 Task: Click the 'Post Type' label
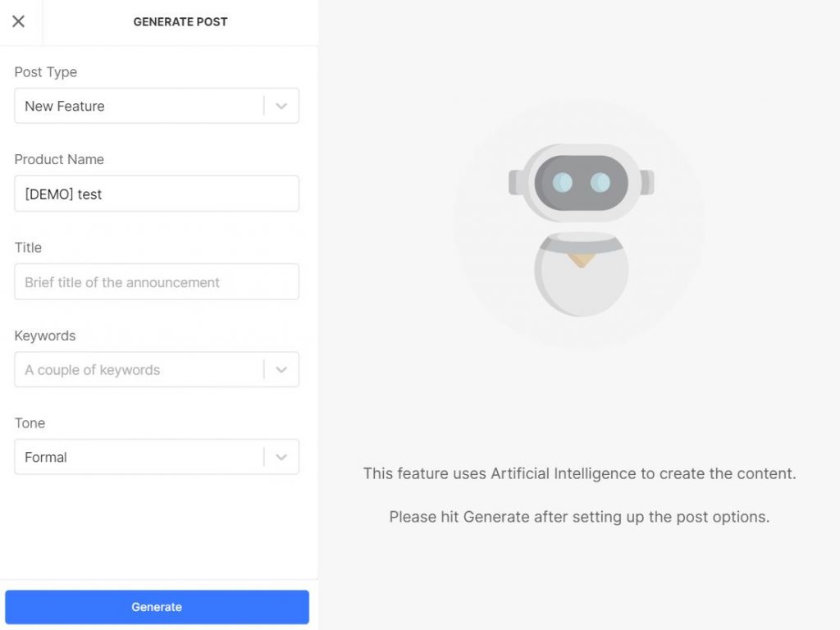click(x=46, y=72)
